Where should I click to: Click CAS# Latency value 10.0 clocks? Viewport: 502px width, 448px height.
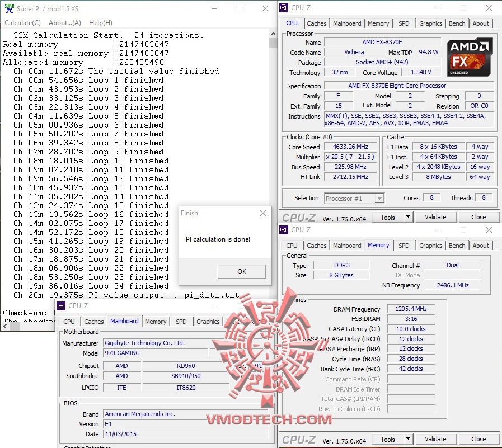pyautogui.click(x=411, y=329)
